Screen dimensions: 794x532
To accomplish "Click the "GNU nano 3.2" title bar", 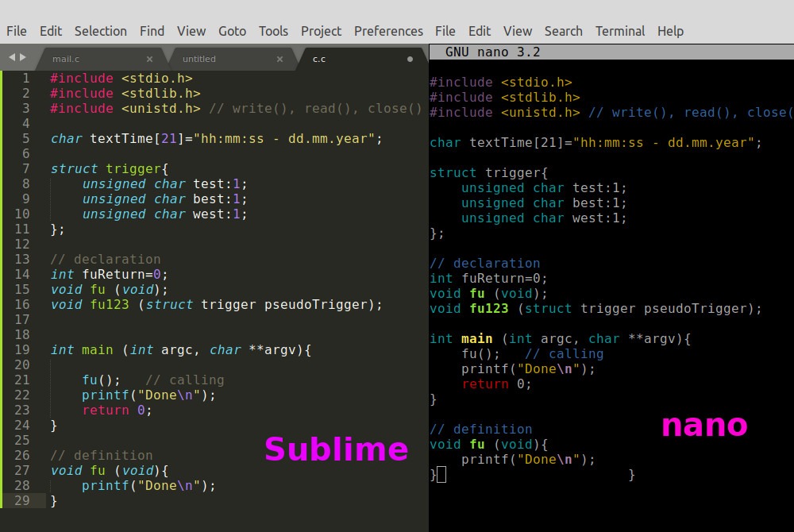I will pos(611,52).
